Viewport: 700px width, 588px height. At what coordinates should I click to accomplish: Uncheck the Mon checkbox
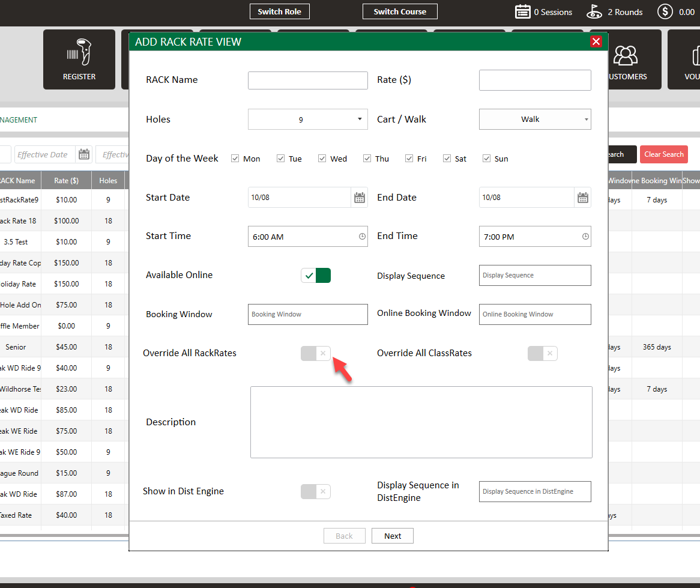point(235,159)
